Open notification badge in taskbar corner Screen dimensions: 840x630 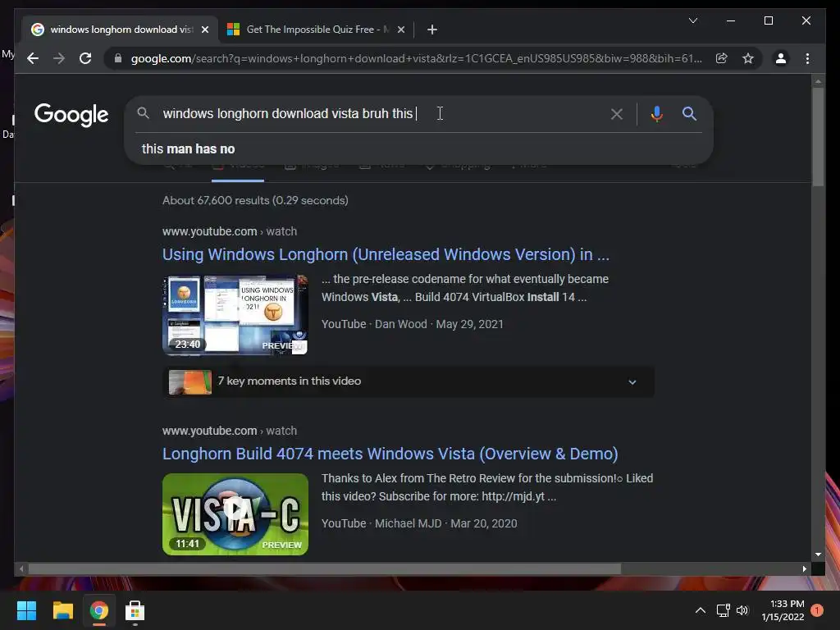pyautogui.click(x=816, y=610)
